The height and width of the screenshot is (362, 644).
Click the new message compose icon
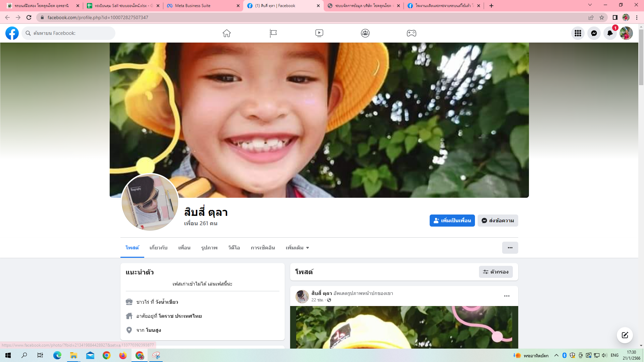625,335
